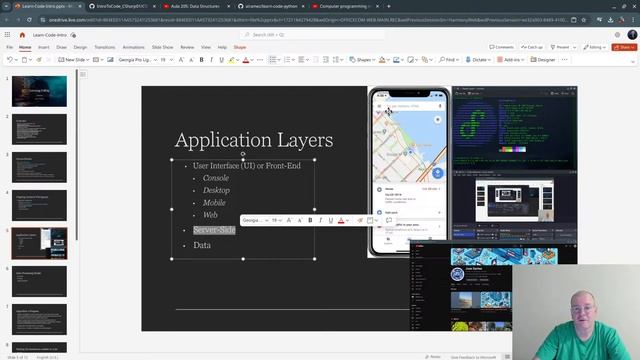Open the ribbon font name dropdown
Image resolution: width=640 pixels, height=360 pixels.
pyautogui.click(x=156, y=60)
